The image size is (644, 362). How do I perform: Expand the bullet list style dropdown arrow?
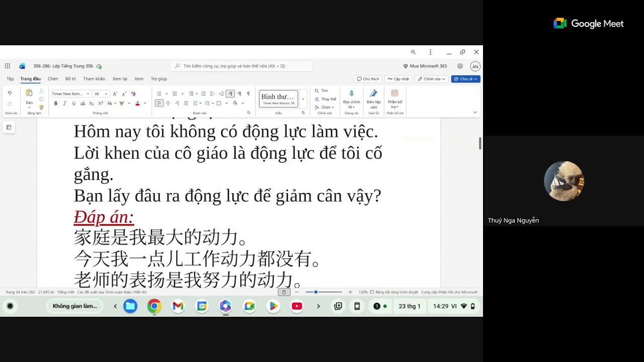[x=167, y=94]
